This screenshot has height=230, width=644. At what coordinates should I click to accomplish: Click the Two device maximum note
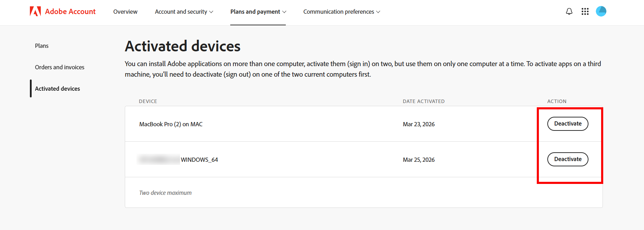coord(165,193)
